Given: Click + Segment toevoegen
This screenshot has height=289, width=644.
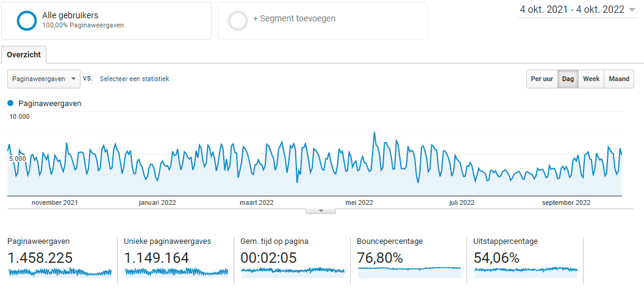Looking at the screenshot, I should click(x=294, y=18).
